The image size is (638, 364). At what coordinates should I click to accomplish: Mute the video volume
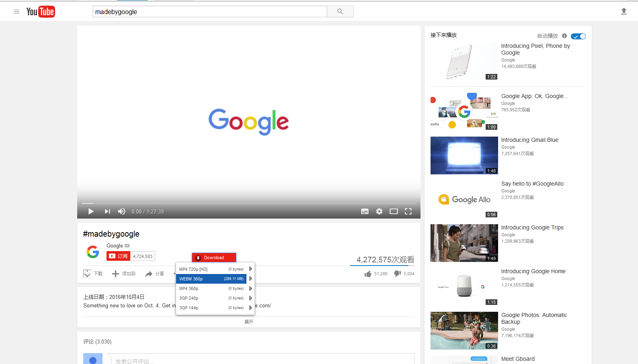point(121,211)
